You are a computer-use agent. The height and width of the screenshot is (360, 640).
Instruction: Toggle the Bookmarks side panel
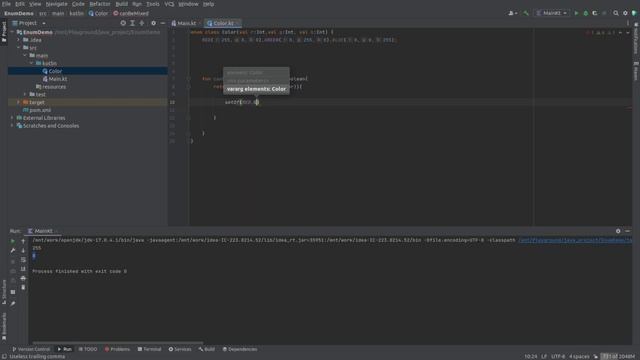4,326
